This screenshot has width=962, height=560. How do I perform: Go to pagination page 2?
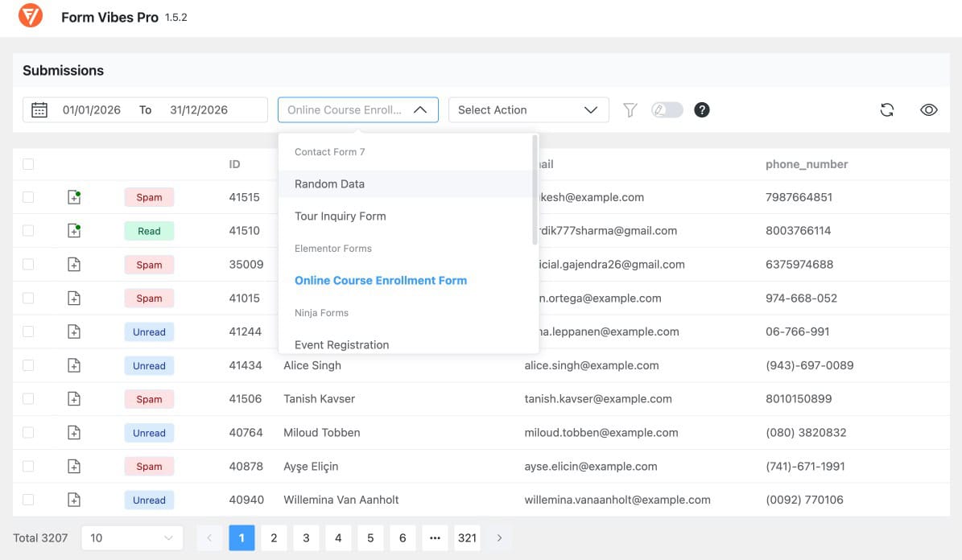pyautogui.click(x=274, y=538)
